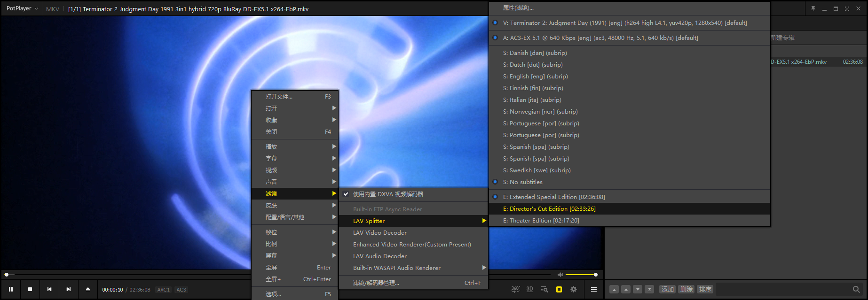
Task: Click the stop playback button
Action: [x=30, y=289]
